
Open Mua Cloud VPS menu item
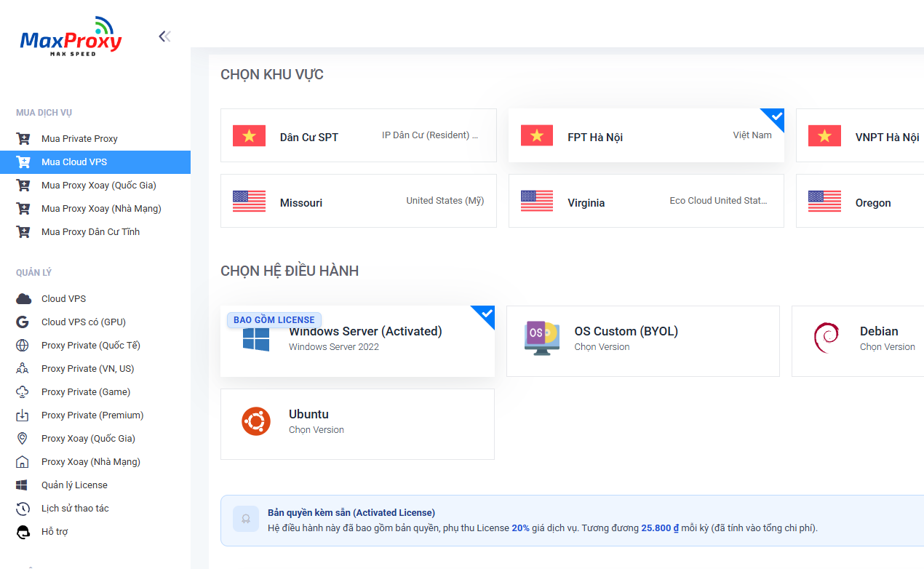pyautogui.click(x=95, y=162)
